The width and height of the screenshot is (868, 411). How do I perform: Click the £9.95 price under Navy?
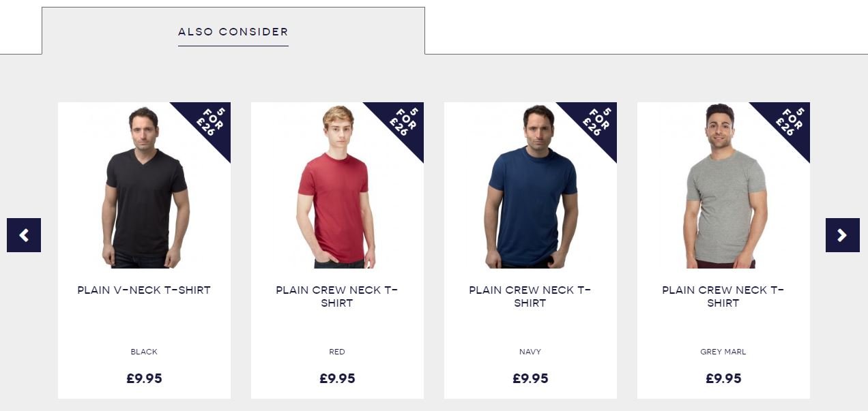[x=530, y=378]
